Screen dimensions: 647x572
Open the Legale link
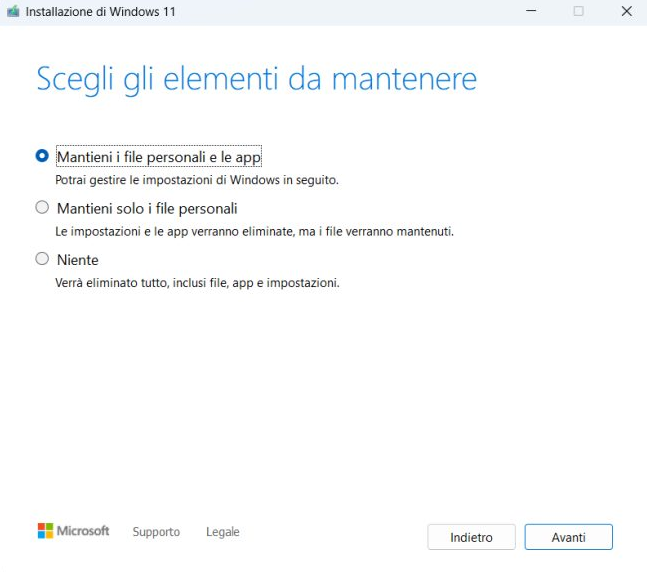223,532
